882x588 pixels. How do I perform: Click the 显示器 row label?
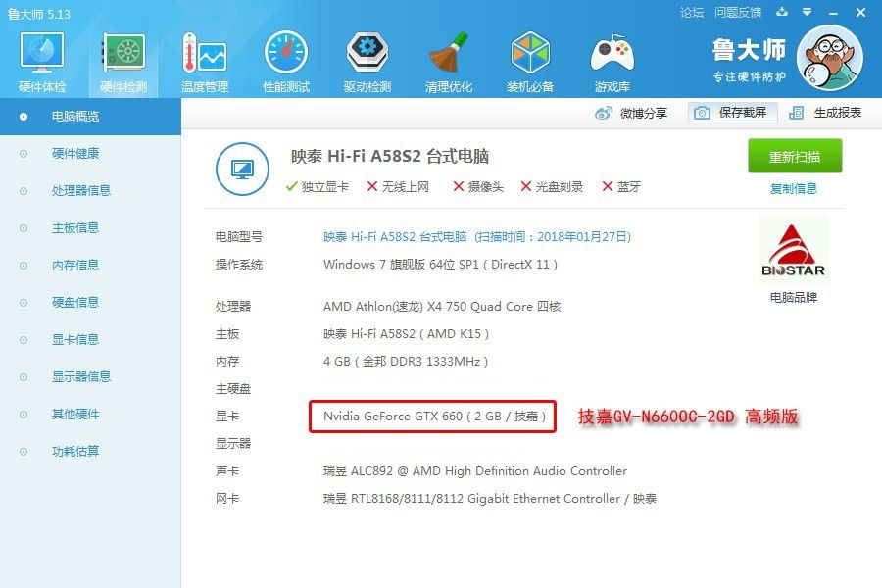click(233, 443)
